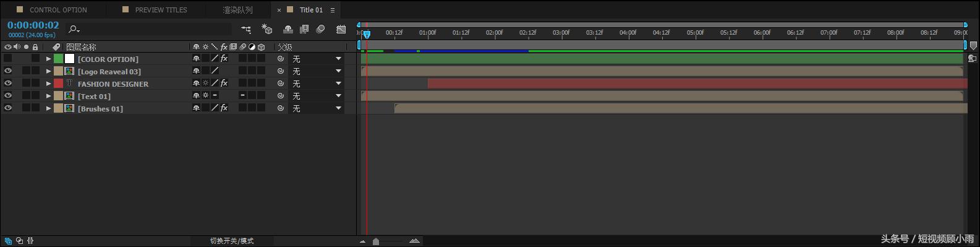Toggle visibility of COLOR OPTION layer
This screenshot has height=247, width=980.
tap(8, 58)
